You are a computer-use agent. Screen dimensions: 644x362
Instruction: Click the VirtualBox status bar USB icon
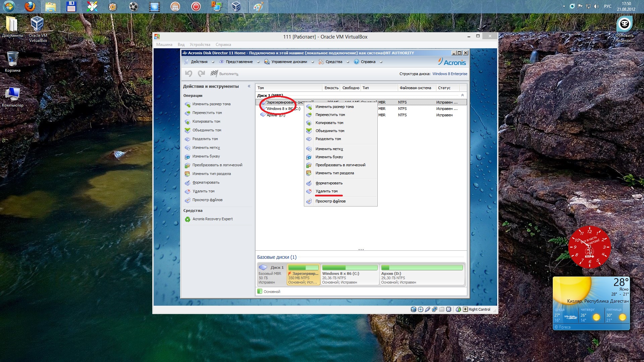[x=428, y=309]
